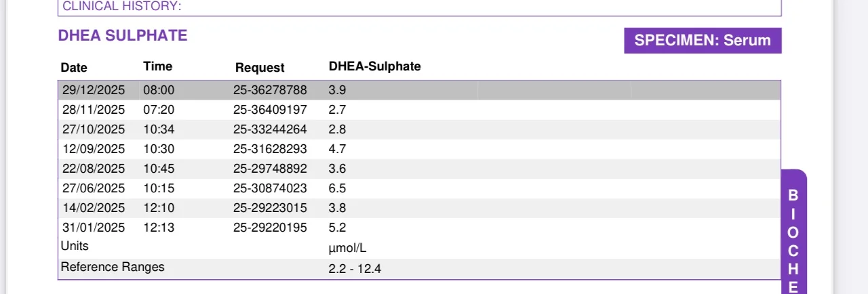
Task: Click the Time column header
Action: pyautogui.click(x=157, y=66)
